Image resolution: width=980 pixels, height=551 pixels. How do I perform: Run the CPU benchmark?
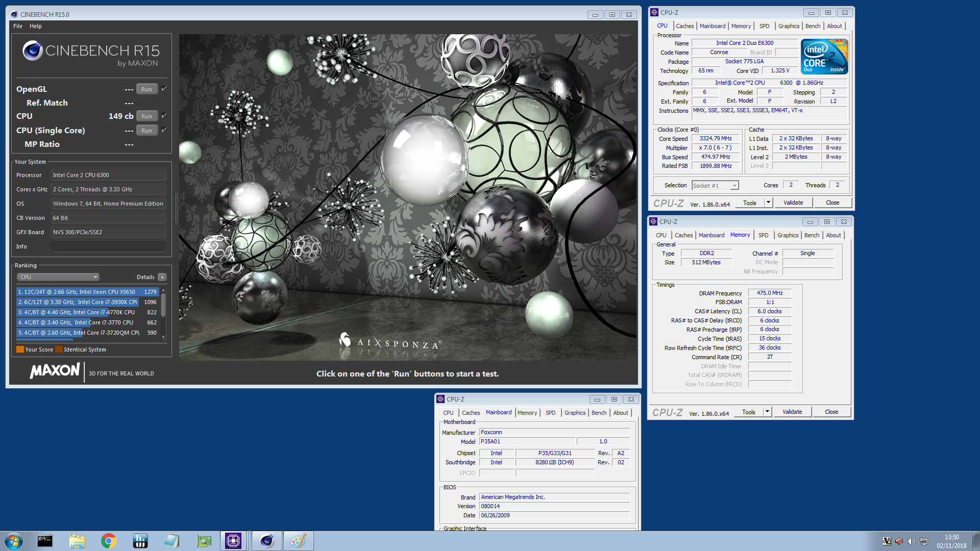(147, 116)
